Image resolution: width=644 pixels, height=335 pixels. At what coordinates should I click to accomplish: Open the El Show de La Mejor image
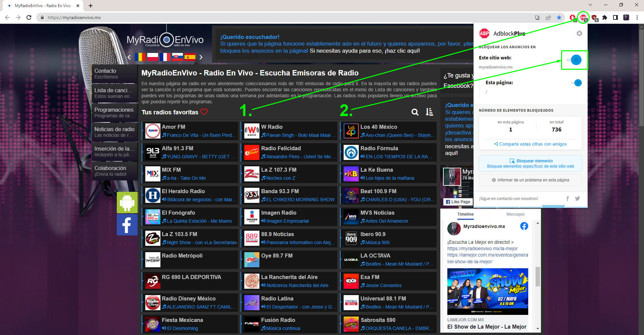coord(488,291)
